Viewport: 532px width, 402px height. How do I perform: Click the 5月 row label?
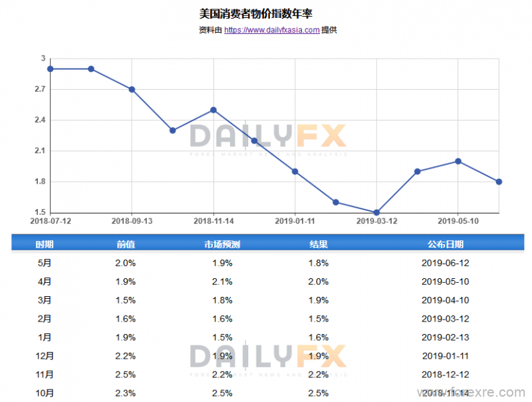coord(45,263)
